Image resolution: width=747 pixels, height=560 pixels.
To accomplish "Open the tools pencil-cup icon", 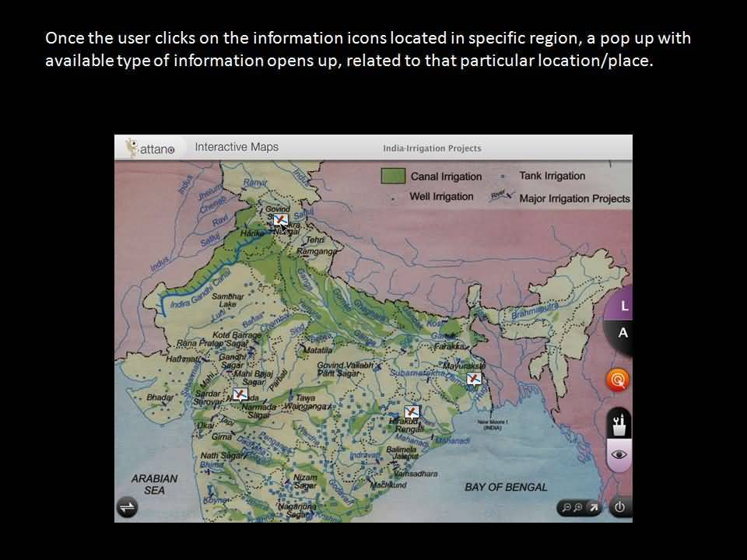I will (619, 424).
